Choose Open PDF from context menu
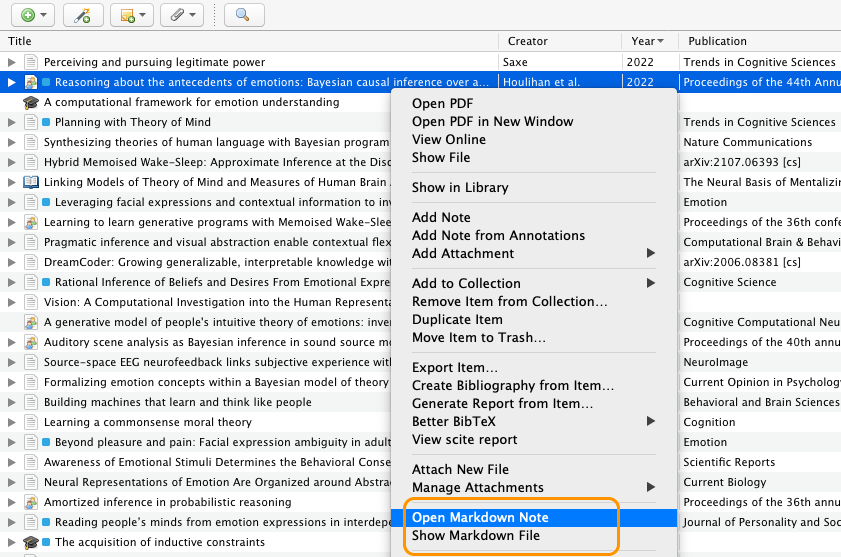This screenshot has height=557, width=841. point(534,104)
